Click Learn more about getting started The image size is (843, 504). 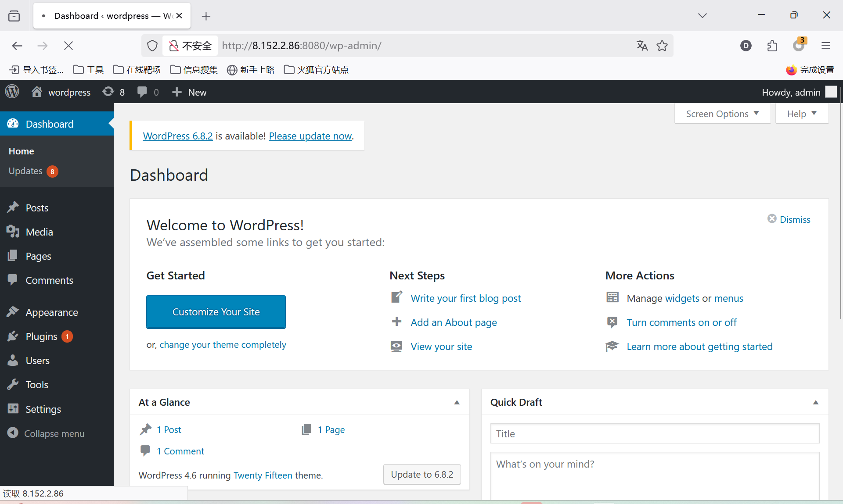coord(699,347)
